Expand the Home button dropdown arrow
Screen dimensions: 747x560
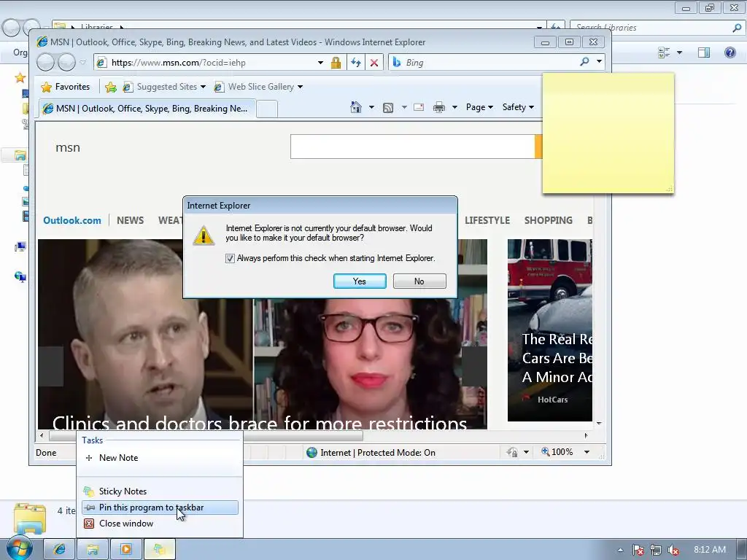(371, 107)
